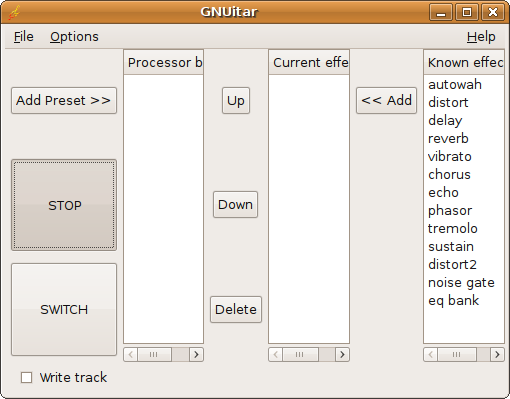The width and height of the screenshot is (510, 399).
Task: Click left scroll arrow under Known effects list
Action: (431, 354)
